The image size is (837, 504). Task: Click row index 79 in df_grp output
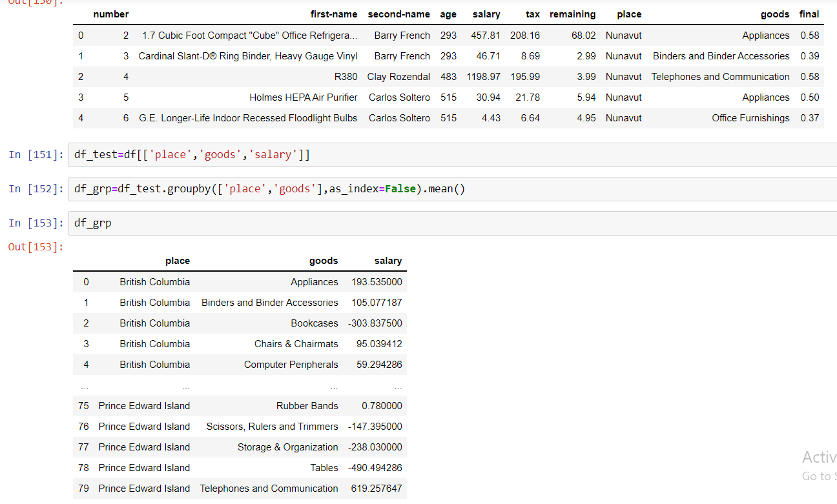[83, 489]
